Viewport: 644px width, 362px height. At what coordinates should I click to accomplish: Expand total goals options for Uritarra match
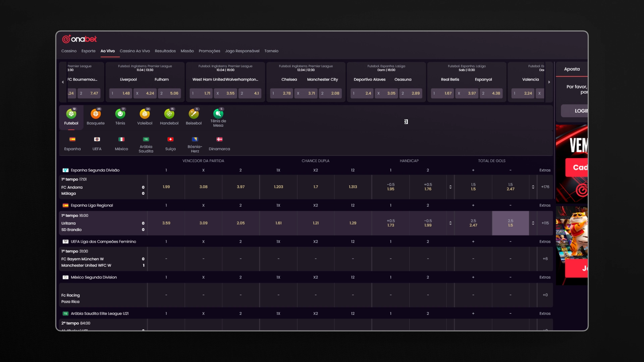(x=533, y=223)
